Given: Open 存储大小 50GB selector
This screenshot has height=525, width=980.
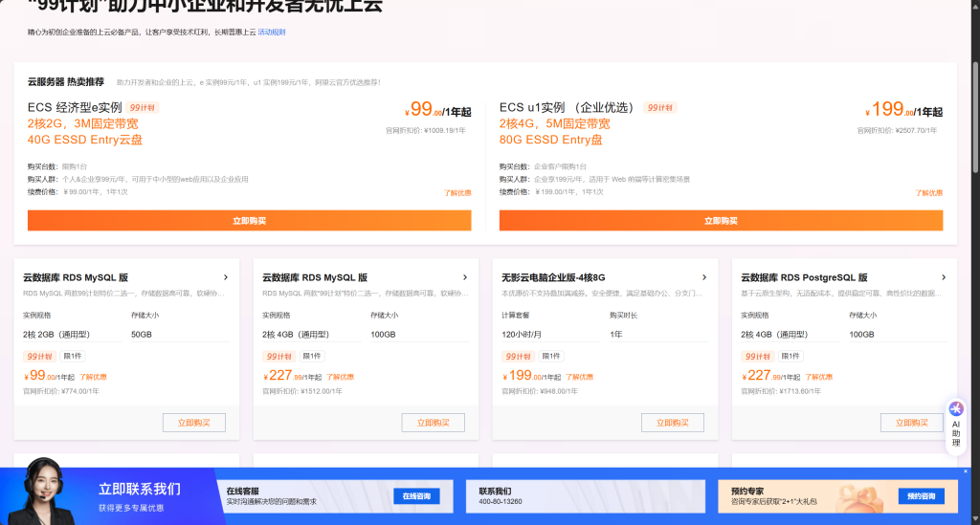Looking at the screenshot, I should pos(180,335).
